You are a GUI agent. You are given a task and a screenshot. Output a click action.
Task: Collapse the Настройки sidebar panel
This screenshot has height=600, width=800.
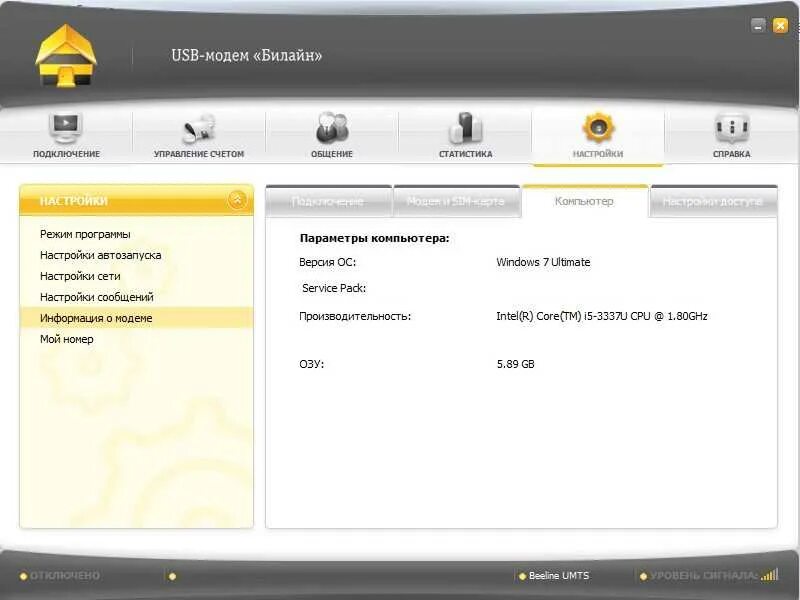(237, 200)
